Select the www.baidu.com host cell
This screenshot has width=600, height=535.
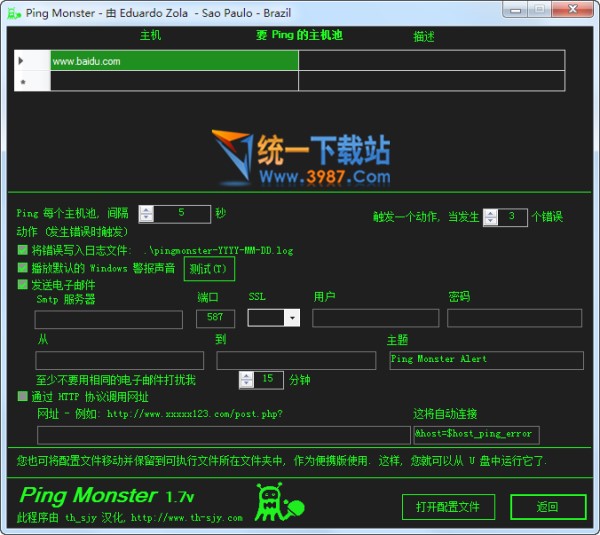tap(174, 60)
